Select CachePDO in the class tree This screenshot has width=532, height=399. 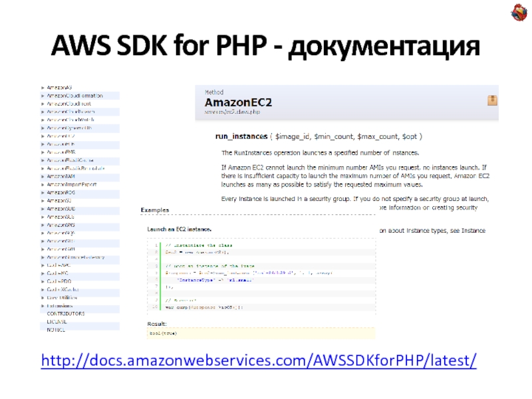point(59,281)
